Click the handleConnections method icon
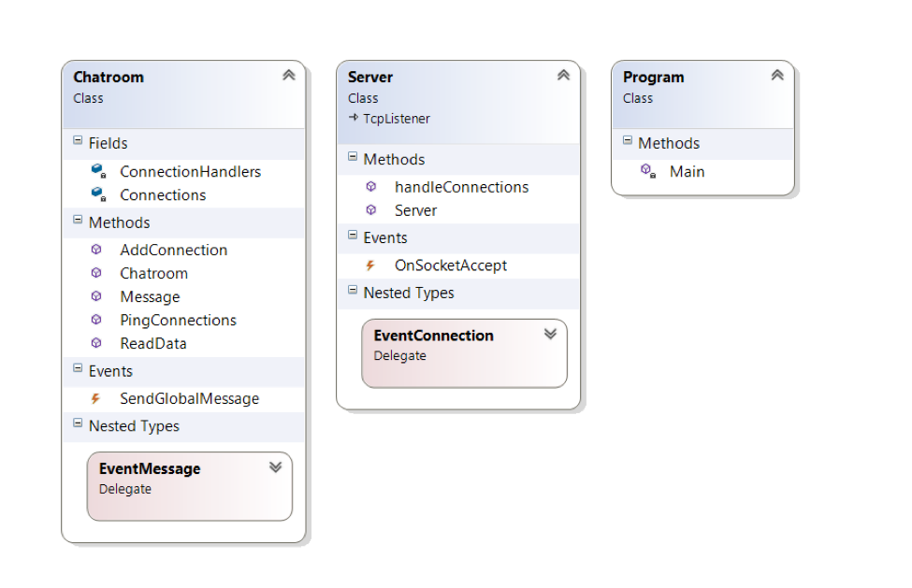 click(x=371, y=187)
